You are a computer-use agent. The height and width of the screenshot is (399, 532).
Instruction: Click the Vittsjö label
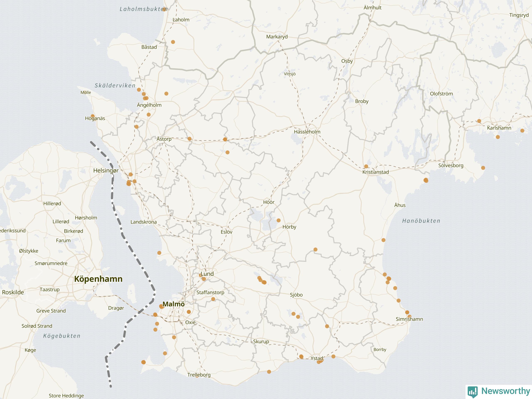coord(289,74)
